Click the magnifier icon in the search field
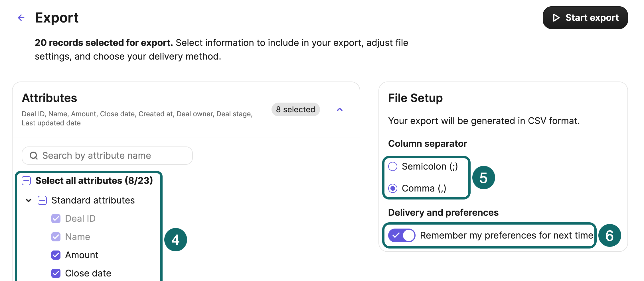Viewport: 644px width, 281px height. [x=33, y=156]
